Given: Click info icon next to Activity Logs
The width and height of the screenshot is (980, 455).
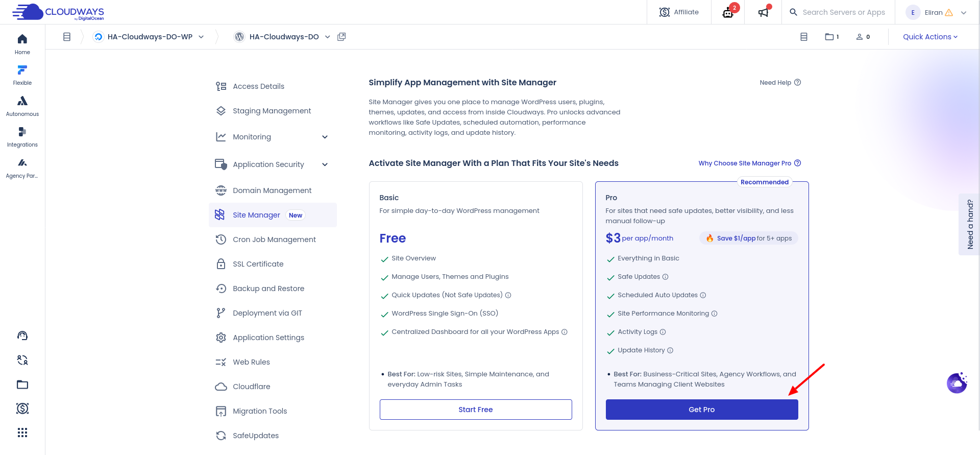Looking at the screenshot, I should 663,332.
